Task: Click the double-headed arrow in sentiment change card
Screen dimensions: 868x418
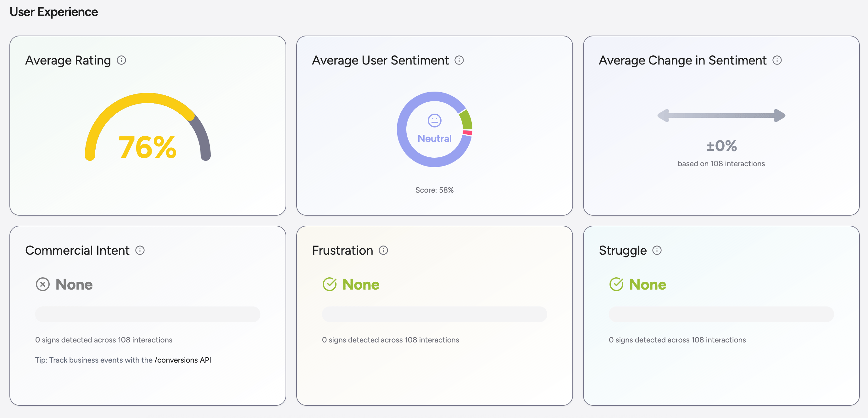Action: 721,116
